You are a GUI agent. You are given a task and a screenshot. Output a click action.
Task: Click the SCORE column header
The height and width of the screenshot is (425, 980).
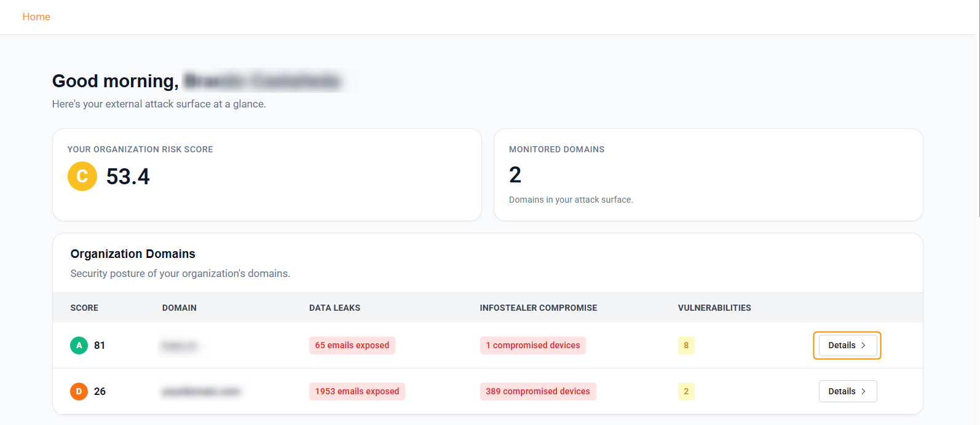[84, 308]
